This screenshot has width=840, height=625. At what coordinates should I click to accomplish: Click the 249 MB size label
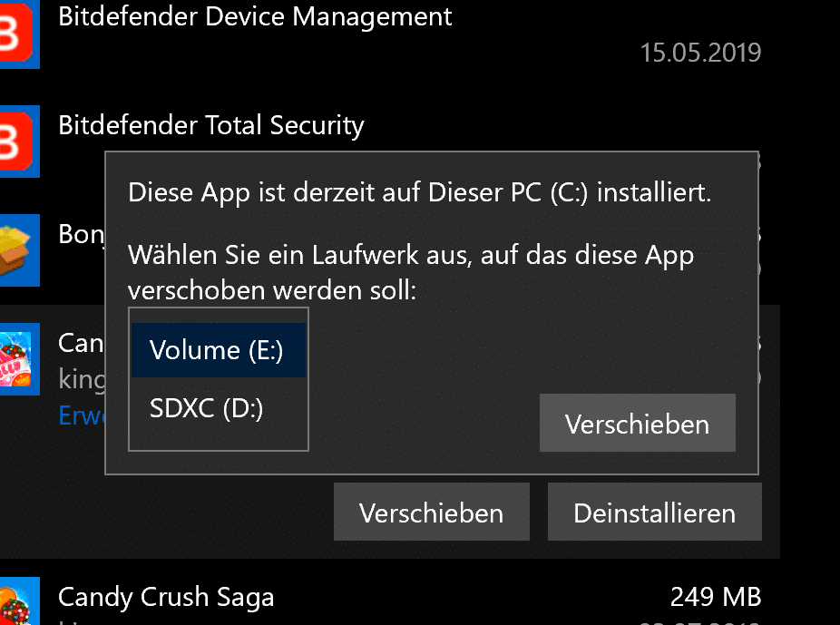(716, 597)
